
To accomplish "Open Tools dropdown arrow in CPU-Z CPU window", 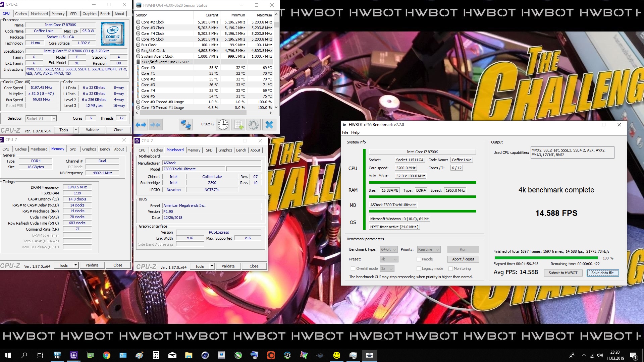I will tap(76, 130).
